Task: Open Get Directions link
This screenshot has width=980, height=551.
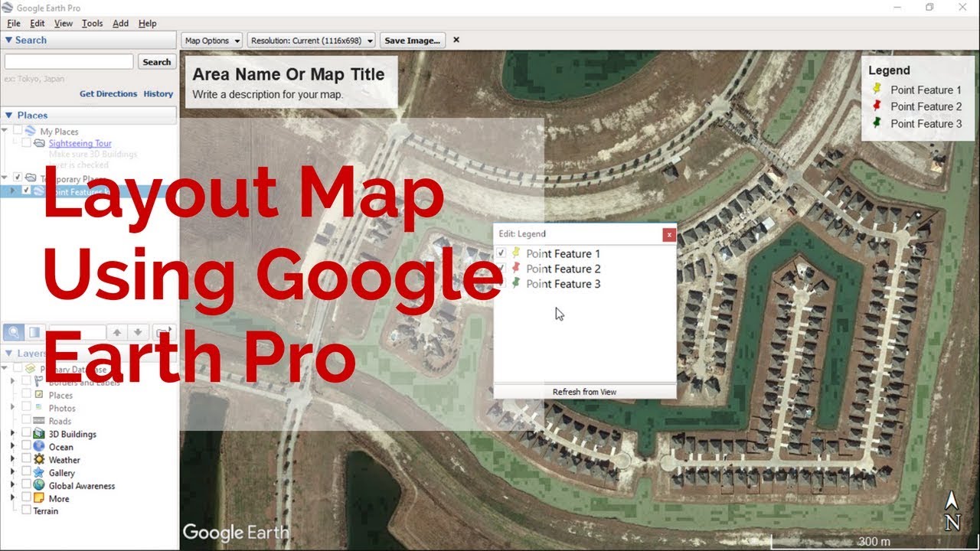Action: point(108,93)
